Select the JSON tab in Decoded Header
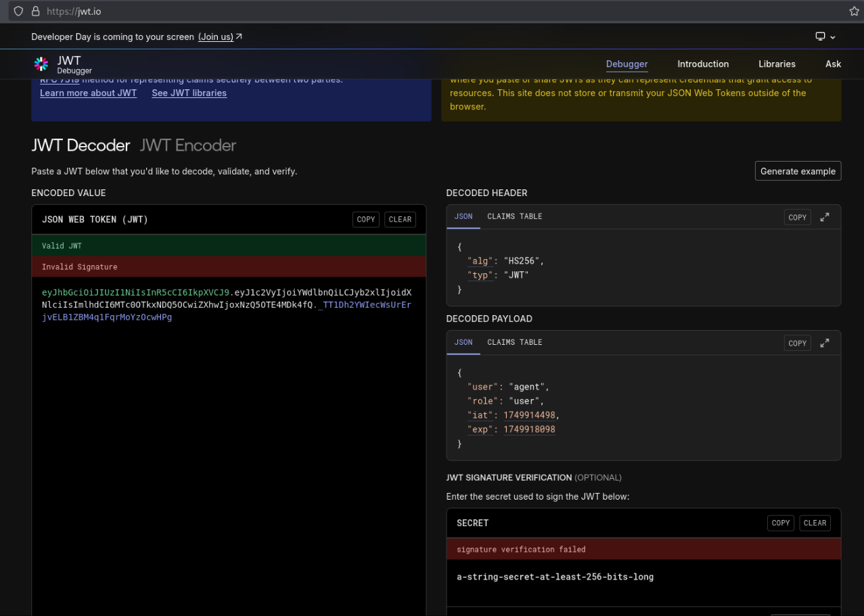 click(463, 216)
